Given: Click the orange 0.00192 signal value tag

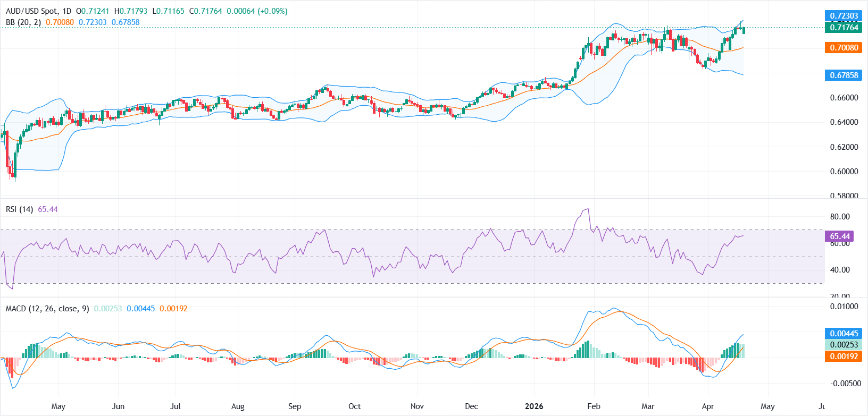Looking at the screenshot, I should [844, 356].
